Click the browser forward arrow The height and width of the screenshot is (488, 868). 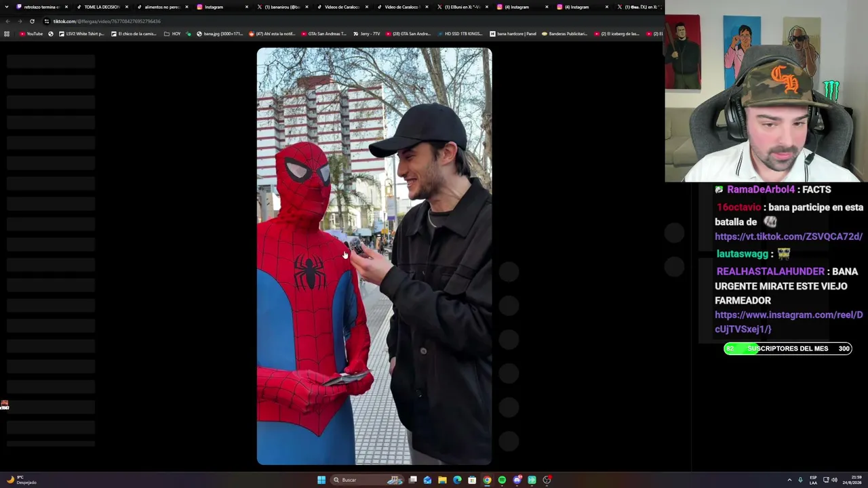[19, 21]
